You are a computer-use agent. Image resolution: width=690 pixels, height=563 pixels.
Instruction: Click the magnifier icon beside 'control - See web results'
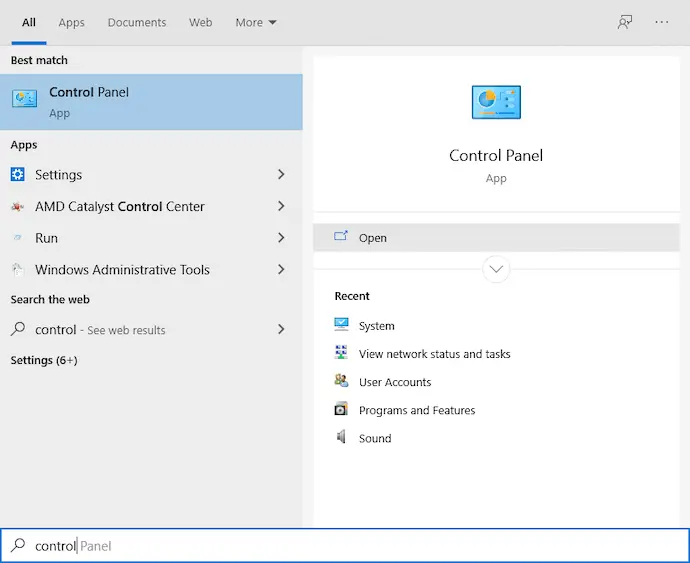click(18, 329)
